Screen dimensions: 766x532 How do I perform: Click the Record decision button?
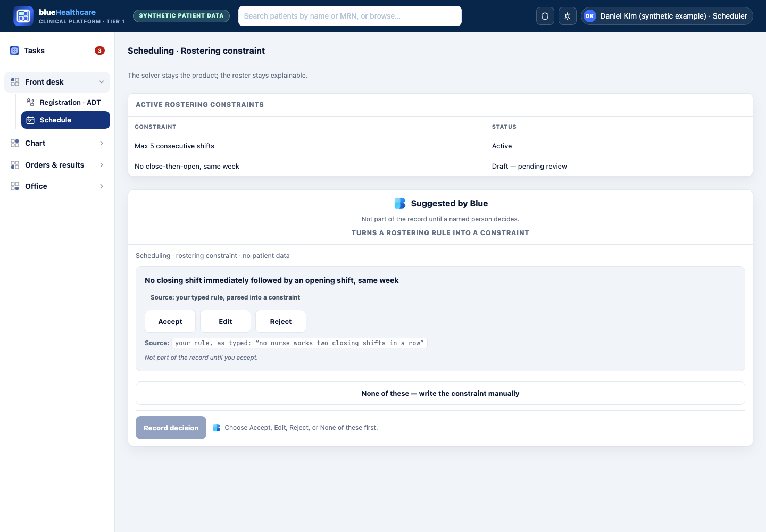[171, 428]
